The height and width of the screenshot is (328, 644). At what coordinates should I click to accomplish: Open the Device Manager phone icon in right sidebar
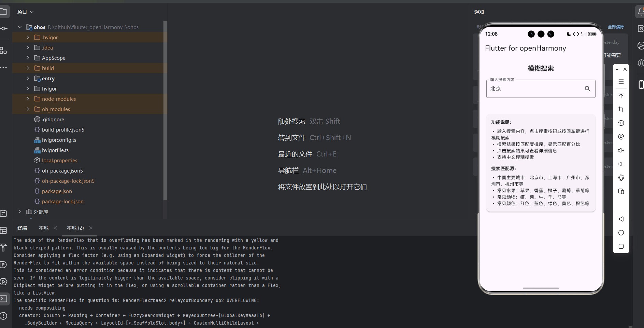pyautogui.click(x=641, y=84)
